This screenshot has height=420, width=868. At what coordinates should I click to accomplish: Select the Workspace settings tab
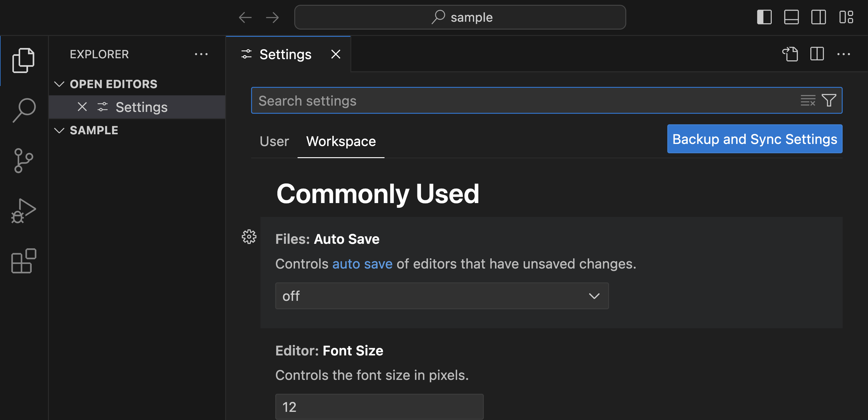click(341, 142)
